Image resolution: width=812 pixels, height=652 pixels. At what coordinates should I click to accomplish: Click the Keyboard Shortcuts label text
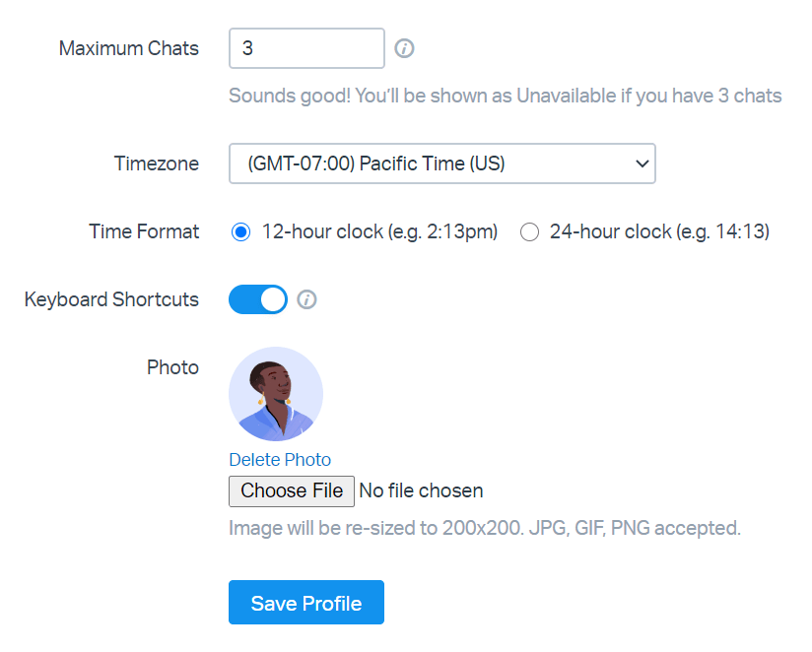pos(111,299)
